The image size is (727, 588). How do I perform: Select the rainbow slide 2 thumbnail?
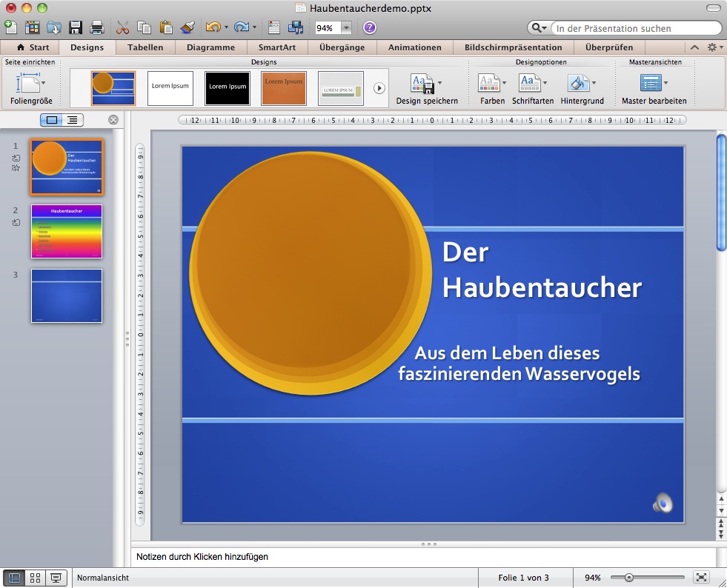(x=67, y=231)
